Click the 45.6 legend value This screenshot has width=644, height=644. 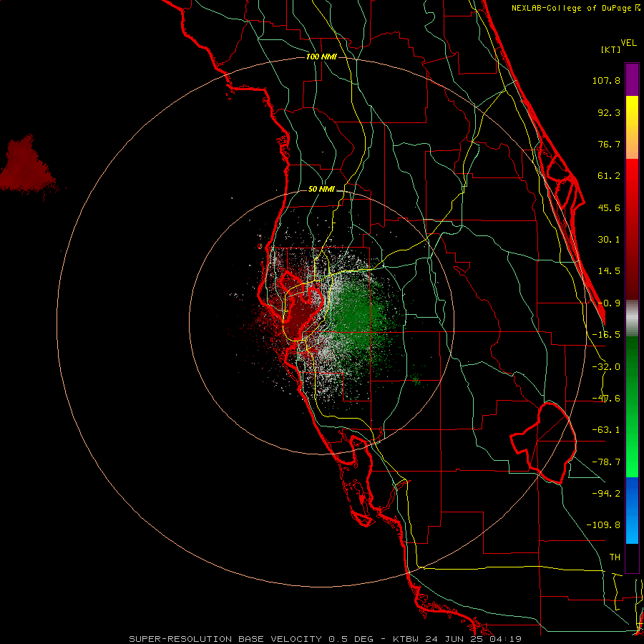click(x=609, y=208)
